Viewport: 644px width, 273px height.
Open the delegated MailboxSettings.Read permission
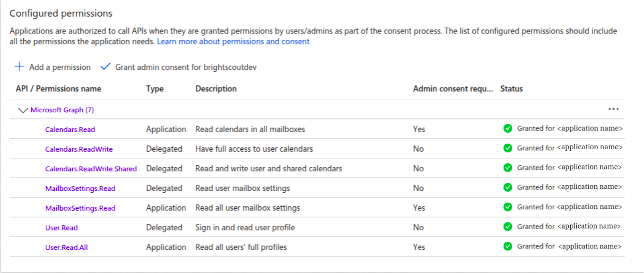point(80,188)
